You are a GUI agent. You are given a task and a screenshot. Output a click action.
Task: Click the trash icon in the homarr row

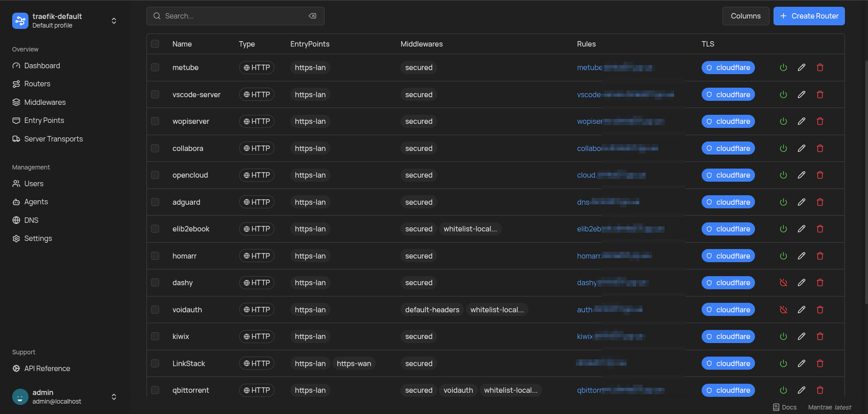(820, 256)
